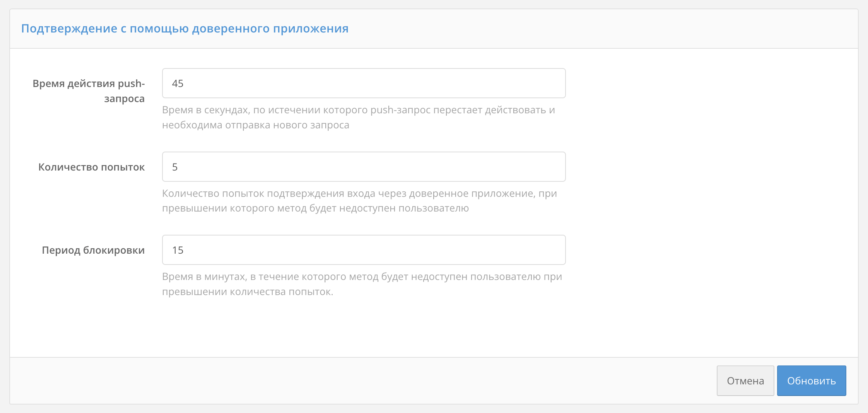Focus the Период блокировки input field

click(364, 250)
